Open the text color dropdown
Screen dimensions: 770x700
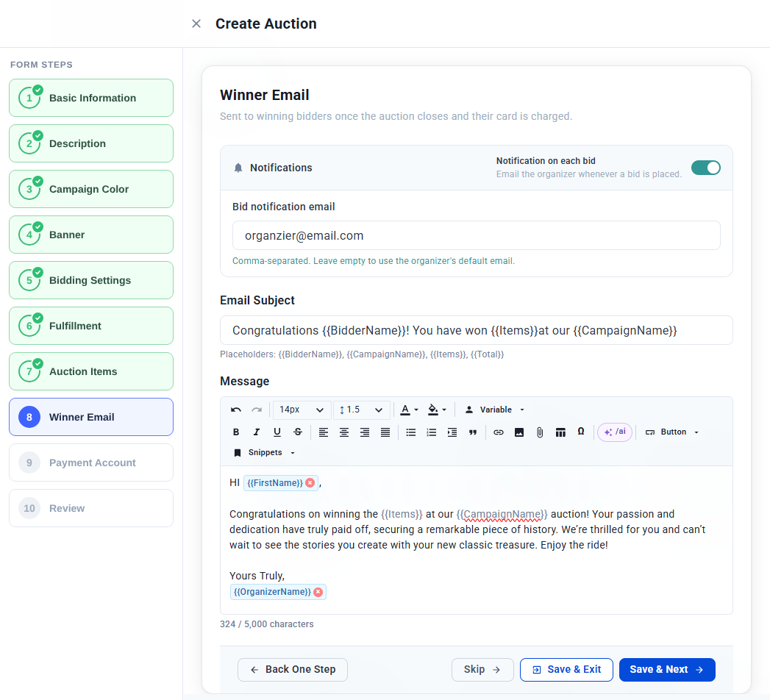click(x=409, y=410)
